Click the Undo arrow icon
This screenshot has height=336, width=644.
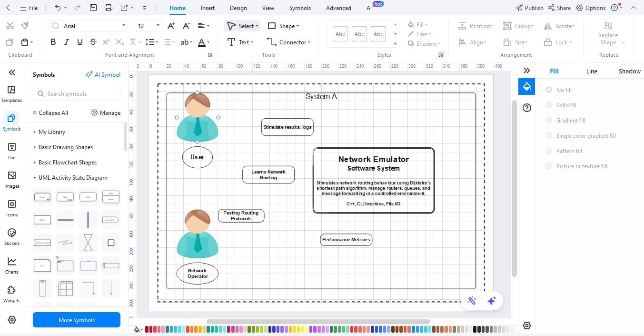tap(58, 8)
